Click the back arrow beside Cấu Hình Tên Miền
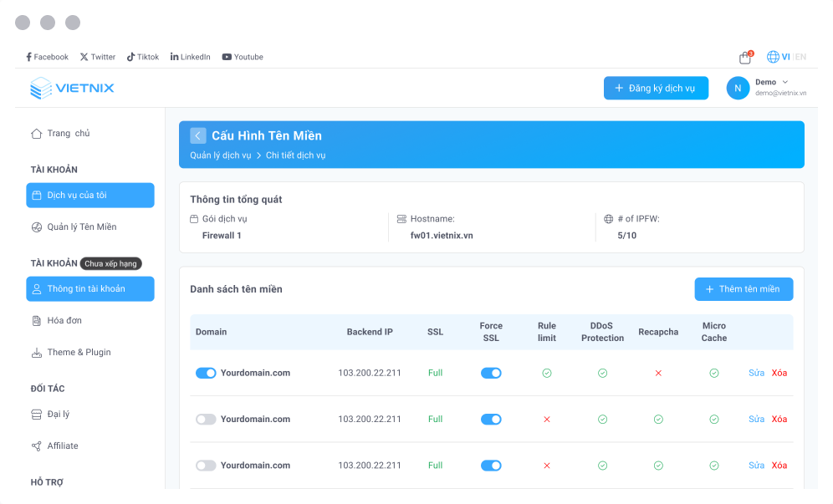The image size is (833, 504). point(197,135)
